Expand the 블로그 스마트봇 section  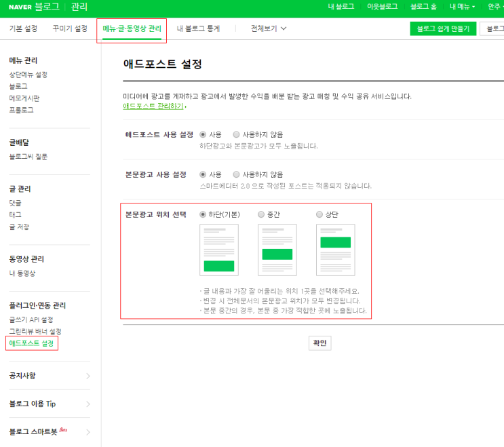[x=50, y=432]
